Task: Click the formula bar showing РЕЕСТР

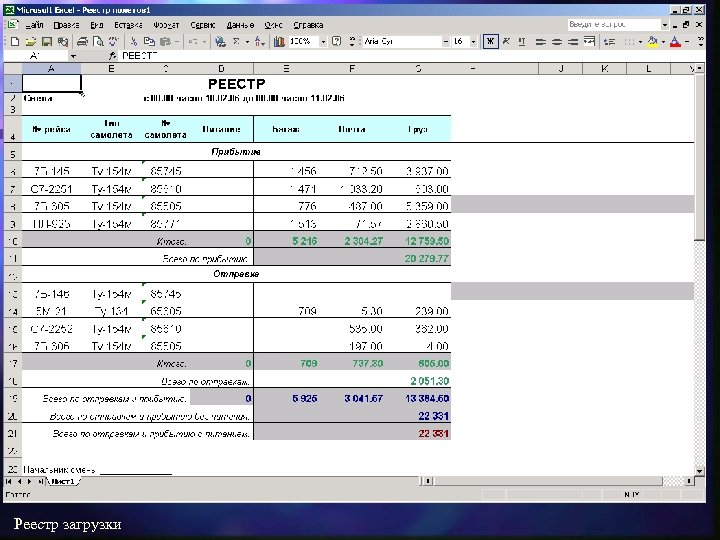Action: tap(411, 56)
